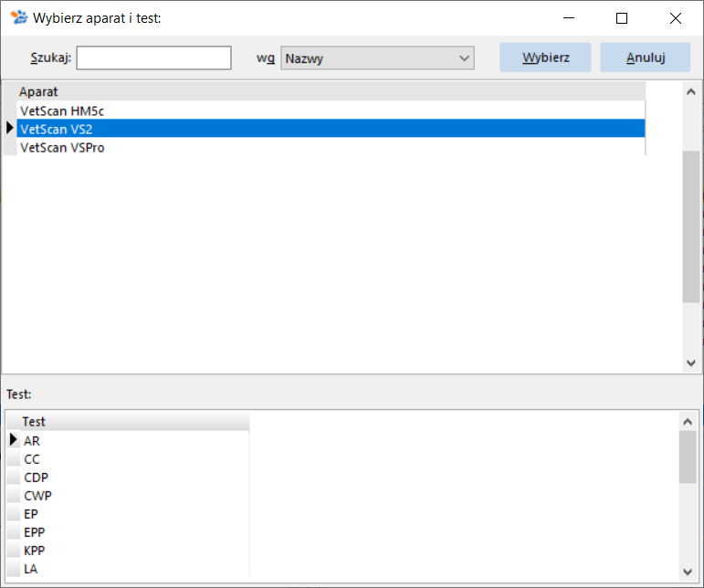Click the Aparat list scroll-up arrow
Viewport: 704px width, 588px height.
pyautogui.click(x=691, y=92)
